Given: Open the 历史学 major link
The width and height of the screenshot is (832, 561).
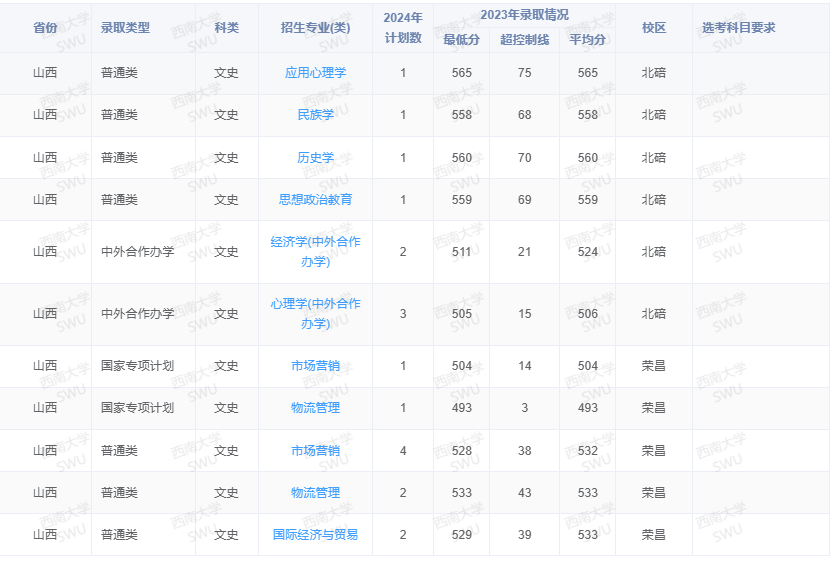Looking at the screenshot, I should (315, 158).
